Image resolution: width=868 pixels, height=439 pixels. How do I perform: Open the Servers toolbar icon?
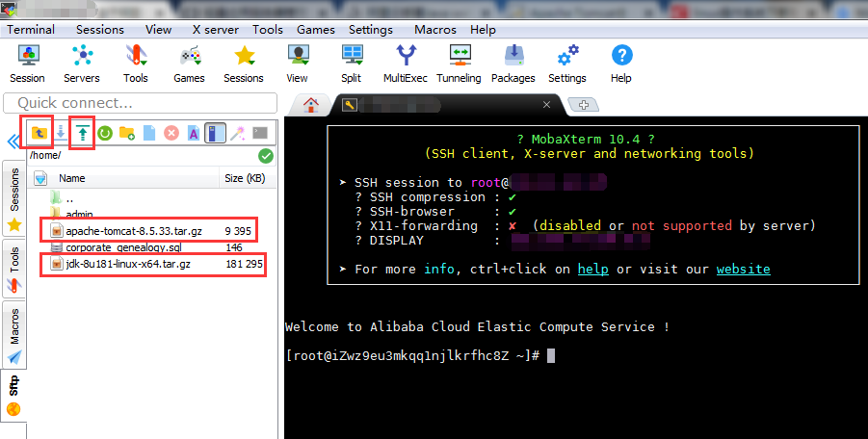[x=81, y=65]
